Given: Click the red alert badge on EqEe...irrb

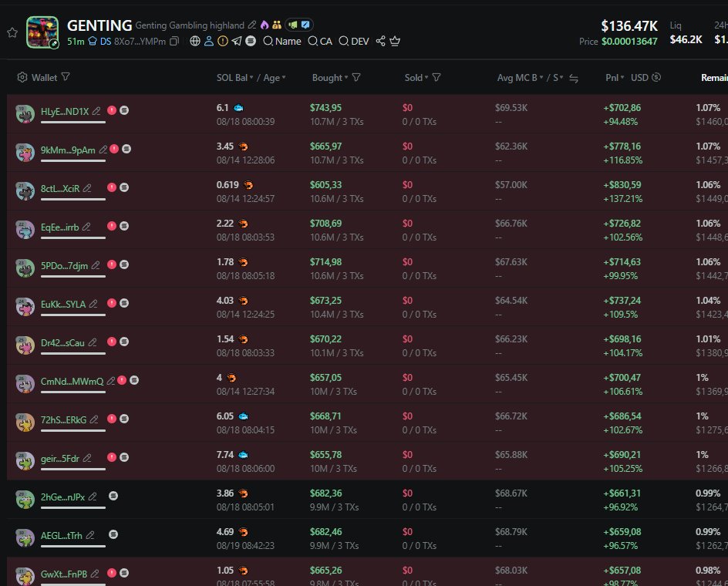Looking at the screenshot, I should pyautogui.click(x=112, y=226).
